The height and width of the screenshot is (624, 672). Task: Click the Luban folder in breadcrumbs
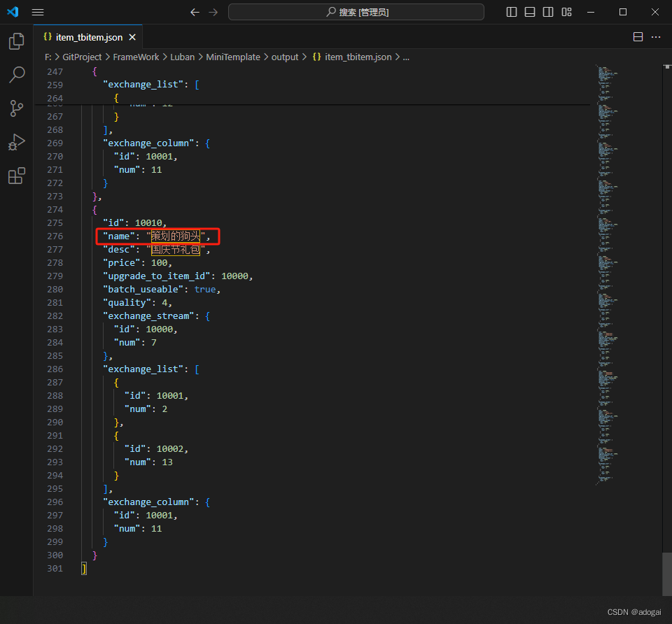(182, 57)
